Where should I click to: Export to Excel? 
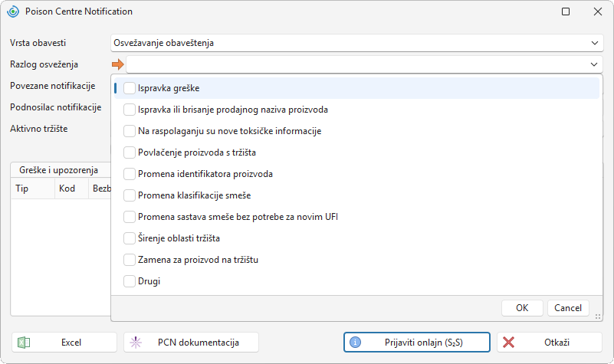[64, 343]
